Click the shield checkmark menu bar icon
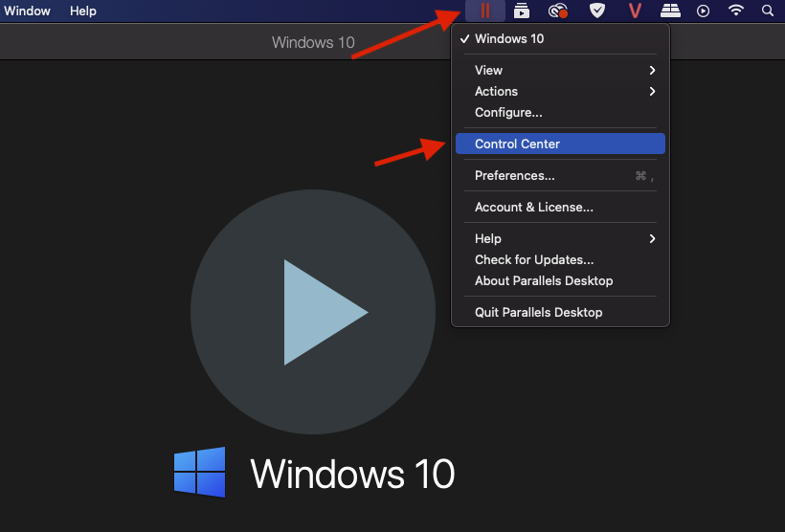 [596, 11]
